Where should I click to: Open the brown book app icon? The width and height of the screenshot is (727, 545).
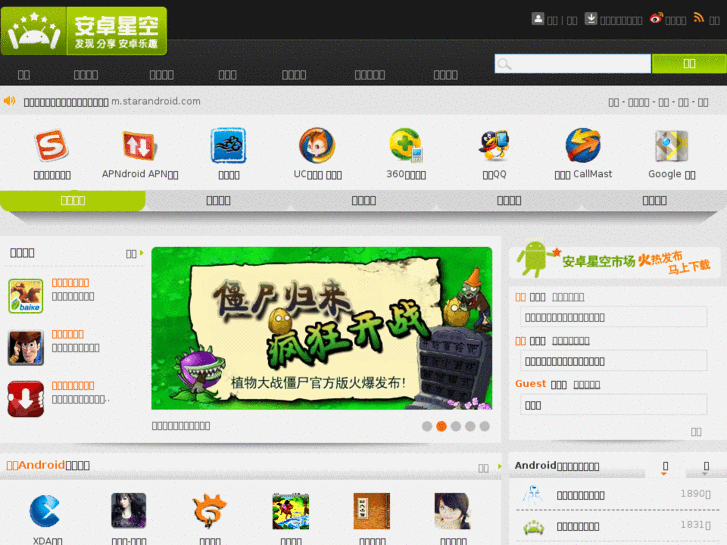pyautogui.click(x=372, y=511)
